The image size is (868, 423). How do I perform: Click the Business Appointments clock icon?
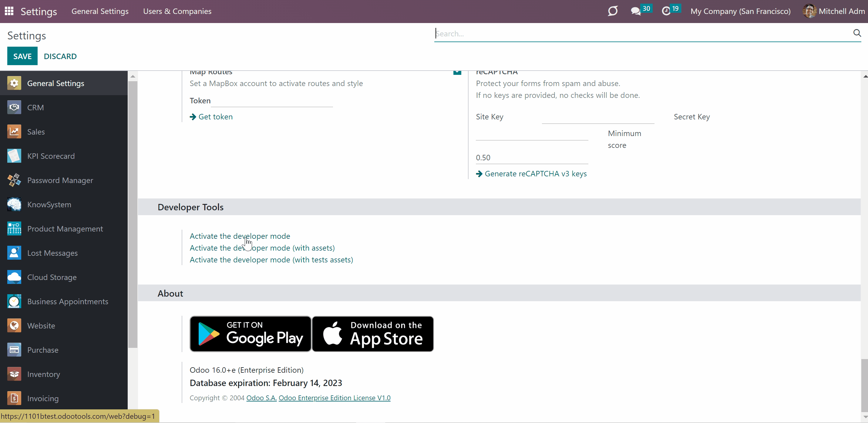pyautogui.click(x=14, y=301)
